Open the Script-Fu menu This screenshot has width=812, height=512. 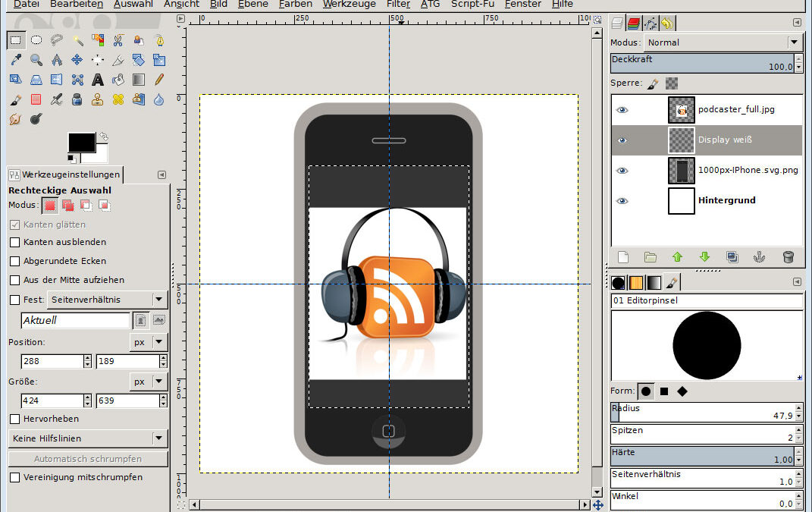(472, 4)
